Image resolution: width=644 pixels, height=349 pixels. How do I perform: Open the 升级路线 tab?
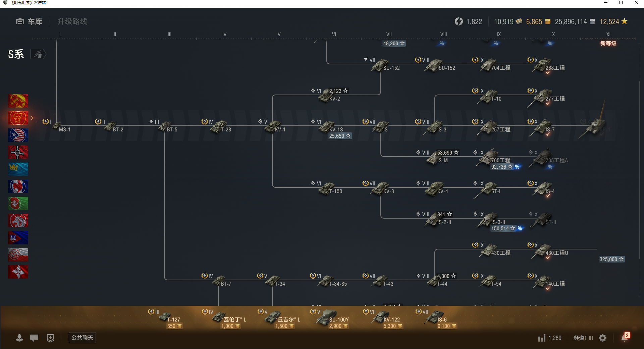pyautogui.click(x=72, y=21)
